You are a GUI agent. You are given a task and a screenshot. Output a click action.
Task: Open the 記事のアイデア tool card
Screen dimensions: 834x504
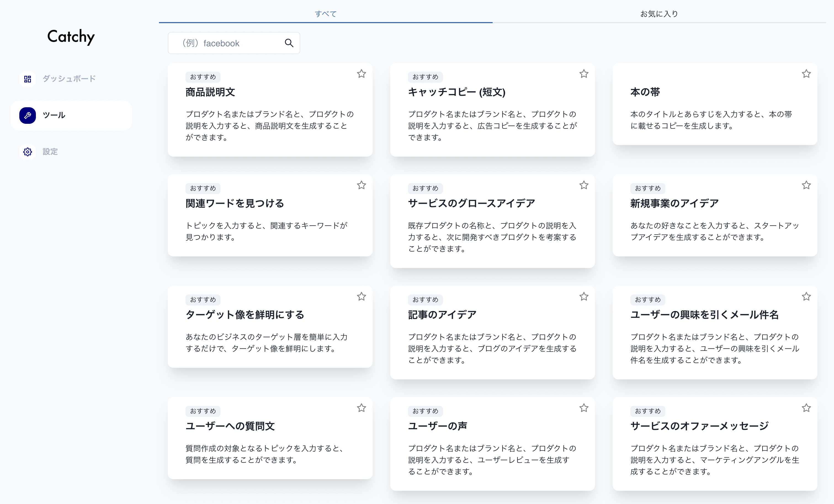[x=492, y=332]
